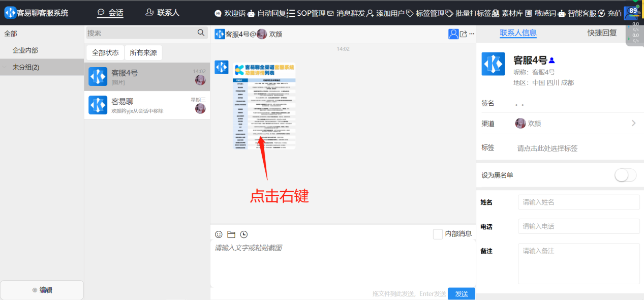The width and height of the screenshot is (644, 300).
Task: Click the blue 发送 button
Action: 462,294
